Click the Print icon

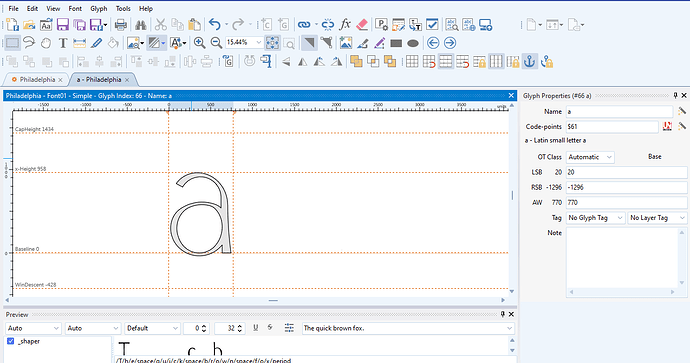(121, 25)
